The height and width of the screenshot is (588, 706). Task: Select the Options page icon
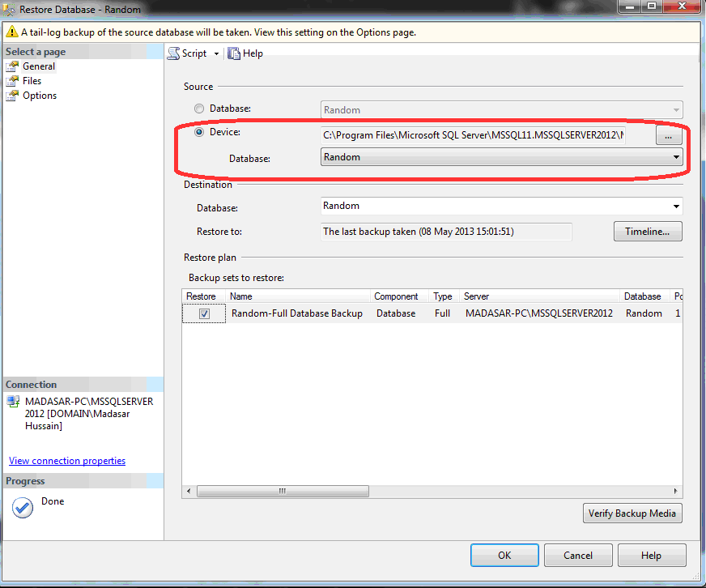tap(12, 96)
